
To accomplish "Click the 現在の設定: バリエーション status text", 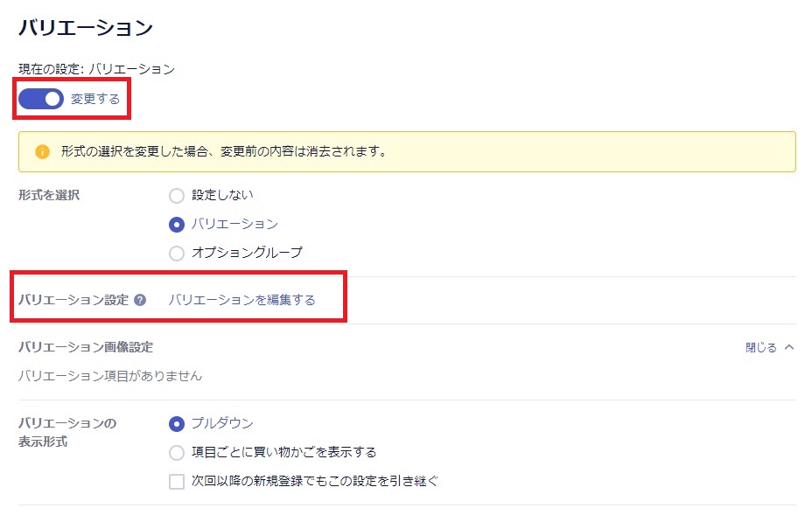I will click(96, 69).
